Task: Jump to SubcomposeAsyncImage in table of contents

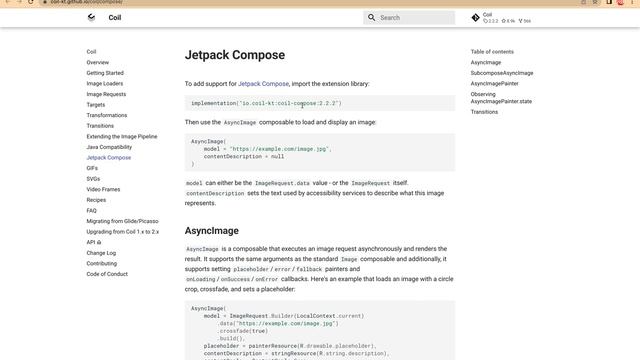Action: pos(502,73)
